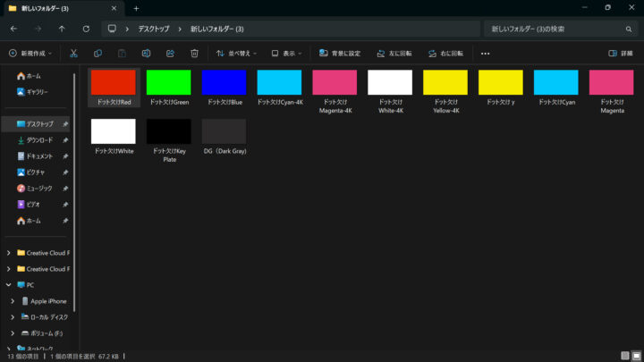Open the 表示 view menu
This screenshot has width=644, height=362.
coord(287,54)
